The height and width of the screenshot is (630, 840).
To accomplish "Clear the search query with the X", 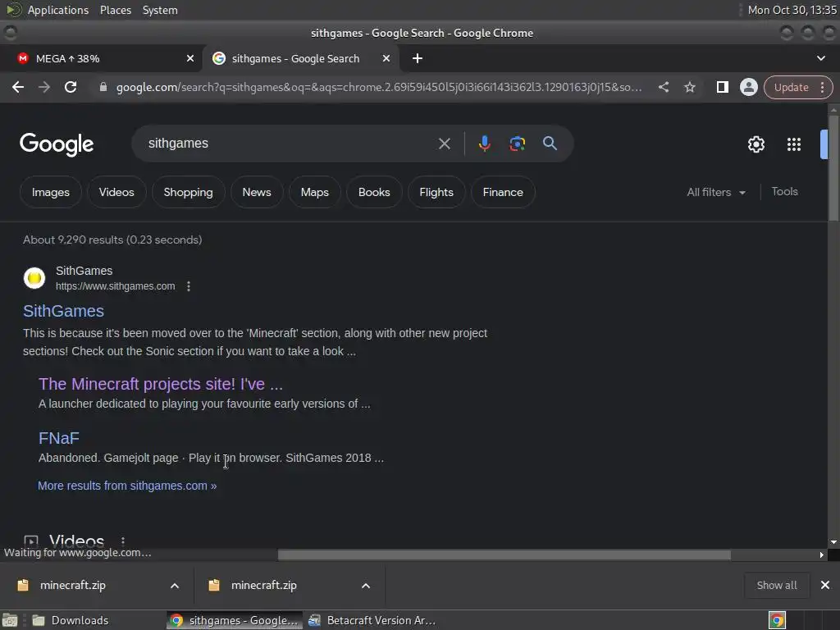I will point(444,144).
